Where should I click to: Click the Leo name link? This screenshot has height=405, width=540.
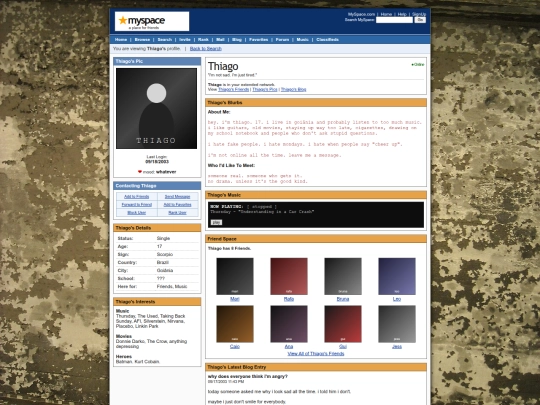tap(397, 299)
